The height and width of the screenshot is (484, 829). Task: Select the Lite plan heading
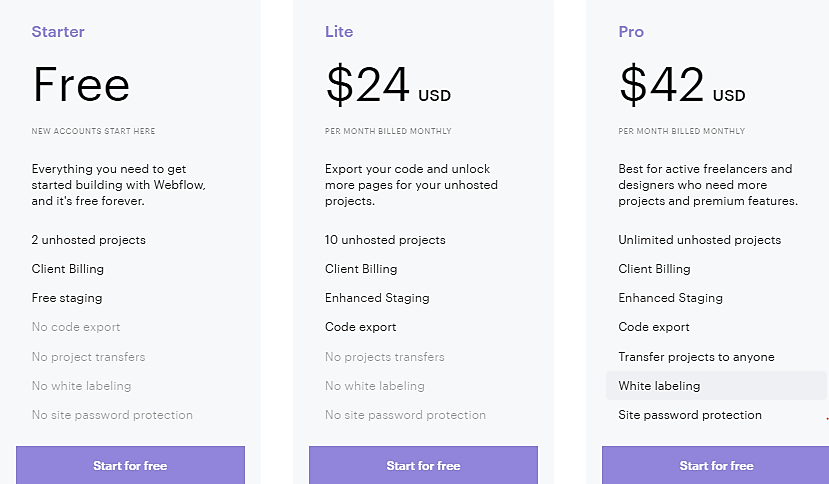click(x=339, y=32)
